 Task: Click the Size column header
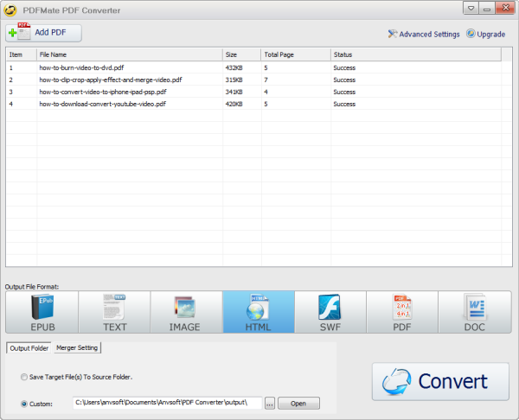point(241,54)
